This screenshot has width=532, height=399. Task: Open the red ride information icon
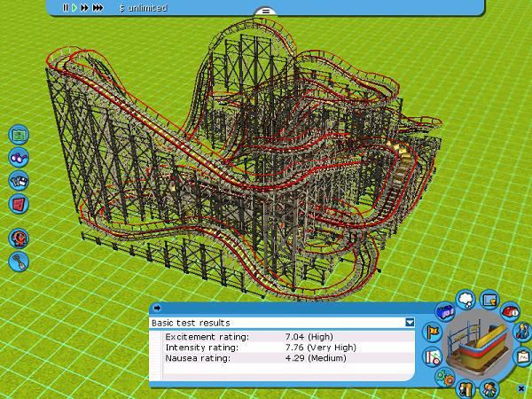coord(511,311)
